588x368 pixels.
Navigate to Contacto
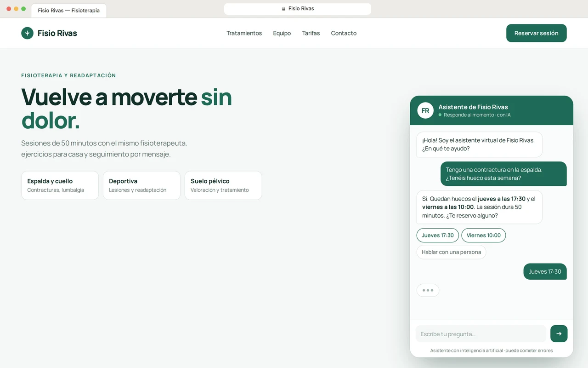pyautogui.click(x=344, y=33)
